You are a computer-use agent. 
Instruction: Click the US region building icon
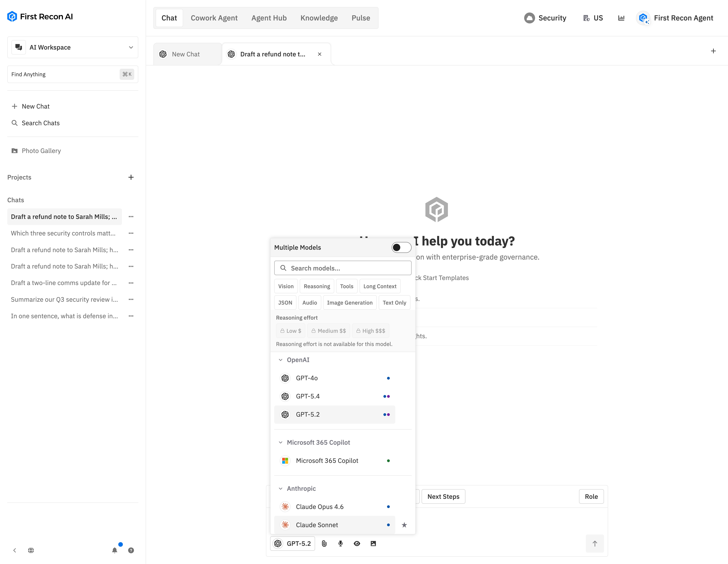(x=586, y=18)
